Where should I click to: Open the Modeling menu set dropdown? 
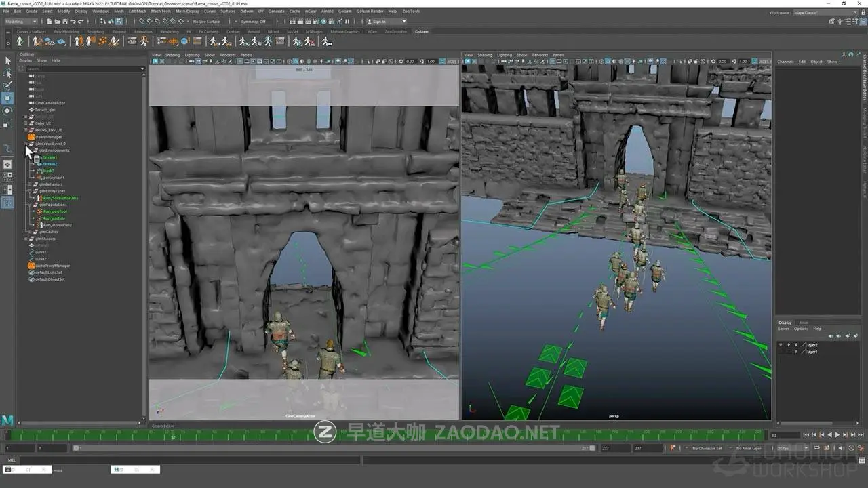click(22, 22)
